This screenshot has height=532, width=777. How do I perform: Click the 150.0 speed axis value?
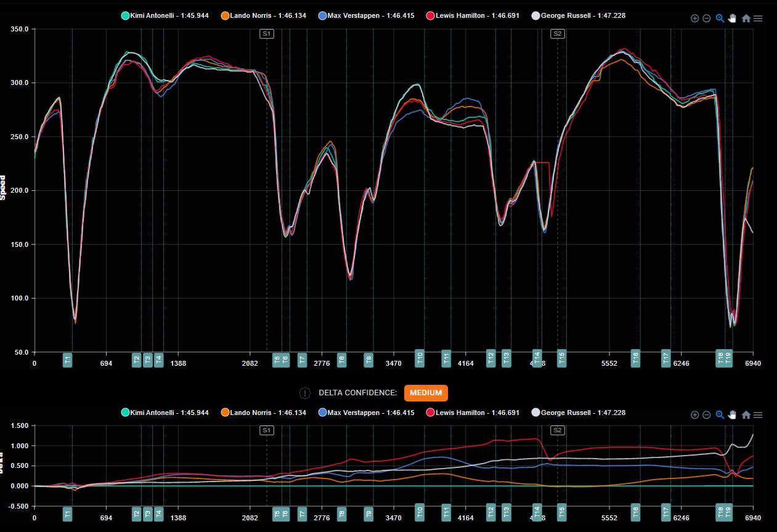[20, 244]
